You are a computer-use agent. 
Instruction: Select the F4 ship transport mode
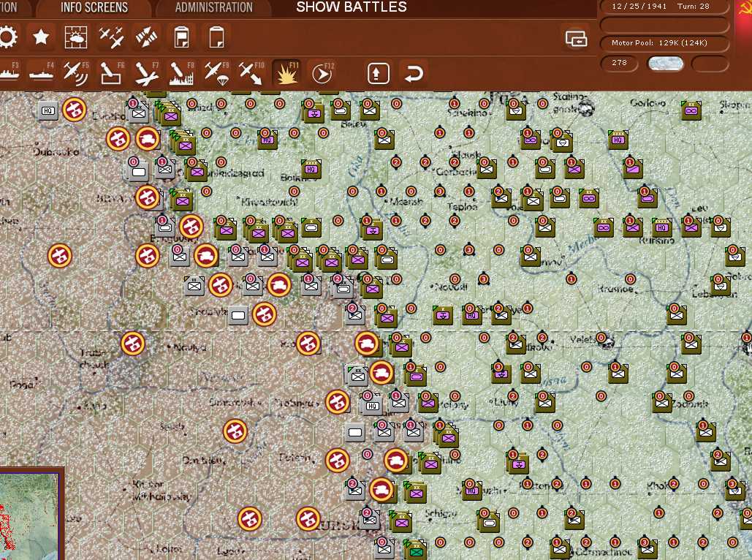point(41,73)
